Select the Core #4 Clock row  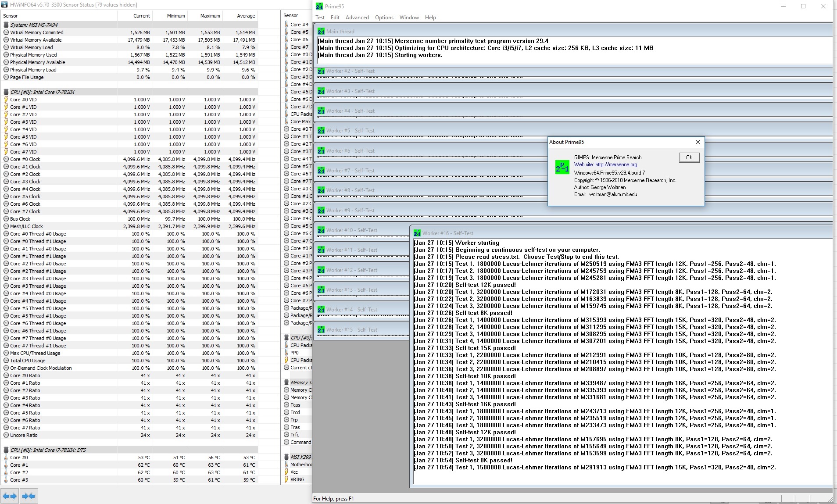pos(129,189)
